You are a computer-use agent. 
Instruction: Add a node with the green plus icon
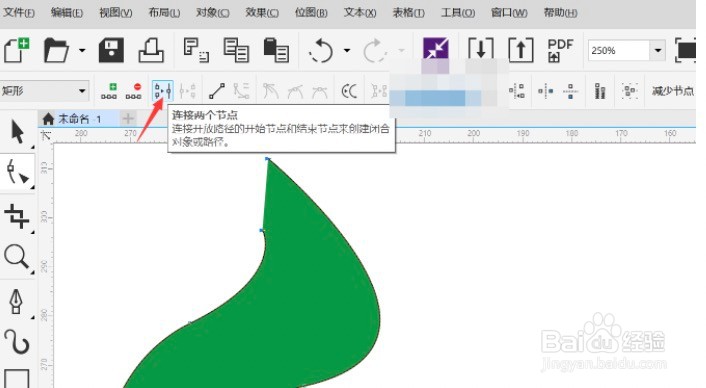[x=109, y=91]
